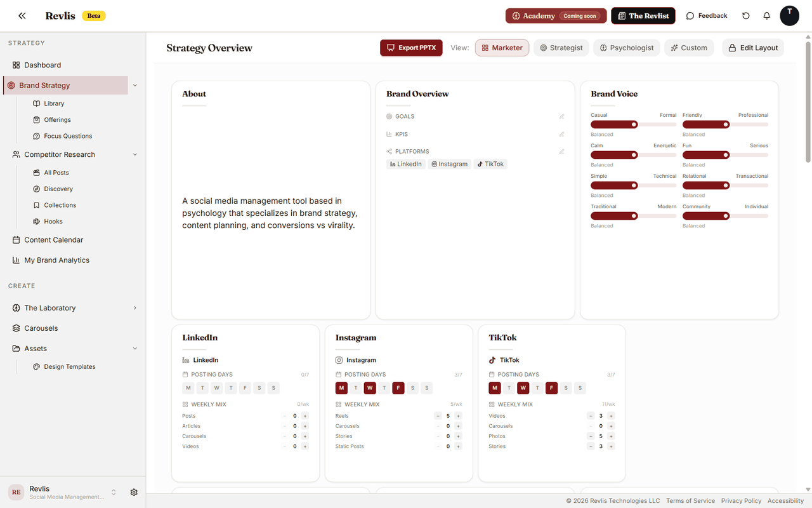812x508 pixels.
Task: Increase TikTok Carousels count
Action: pyautogui.click(x=611, y=426)
